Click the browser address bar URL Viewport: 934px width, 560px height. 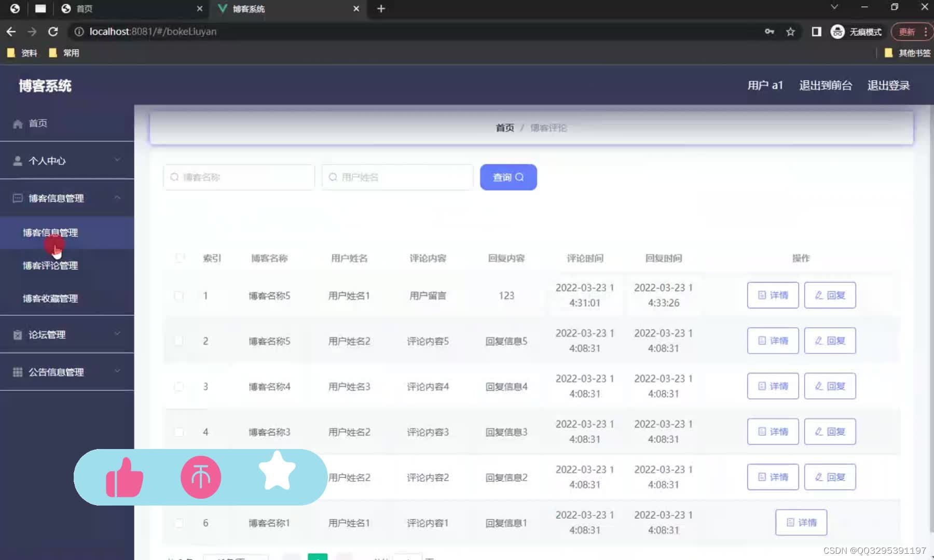[153, 32]
